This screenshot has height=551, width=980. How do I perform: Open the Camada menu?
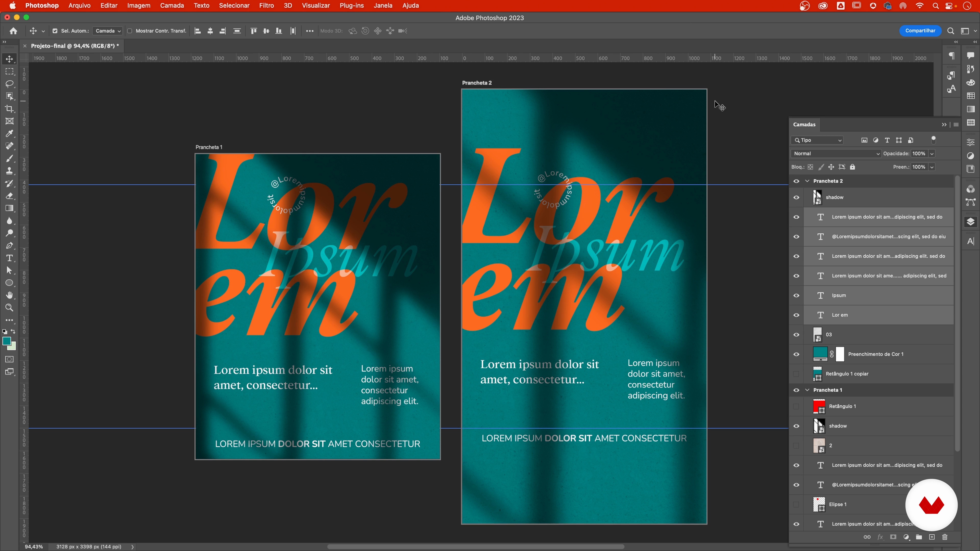(172, 6)
